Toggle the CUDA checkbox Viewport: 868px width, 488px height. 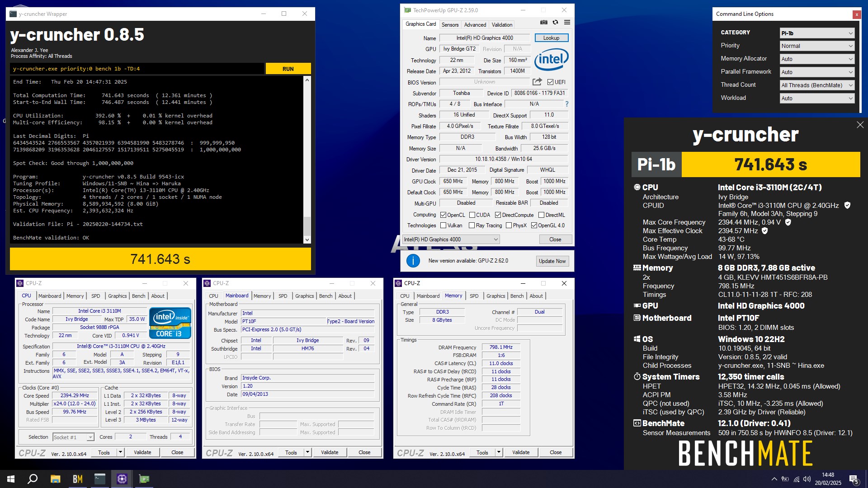coord(472,215)
